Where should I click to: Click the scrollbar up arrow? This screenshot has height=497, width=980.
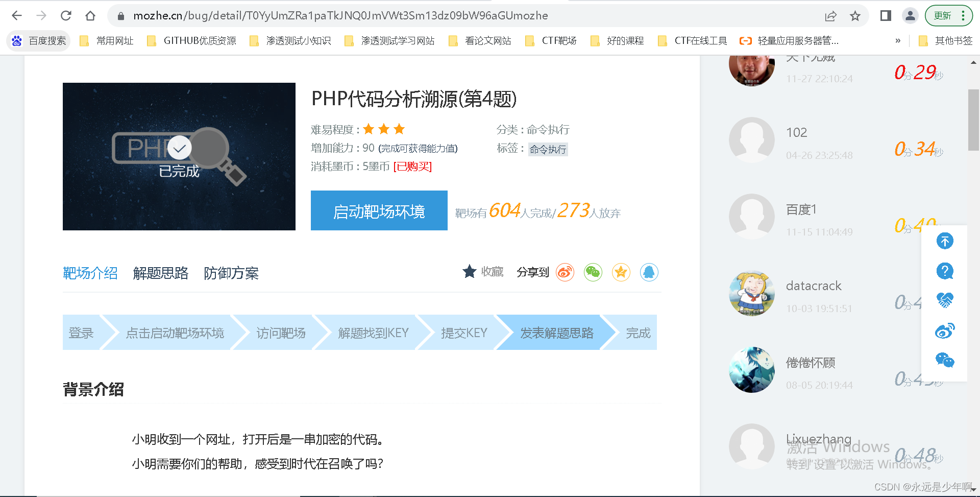[x=973, y=62]
